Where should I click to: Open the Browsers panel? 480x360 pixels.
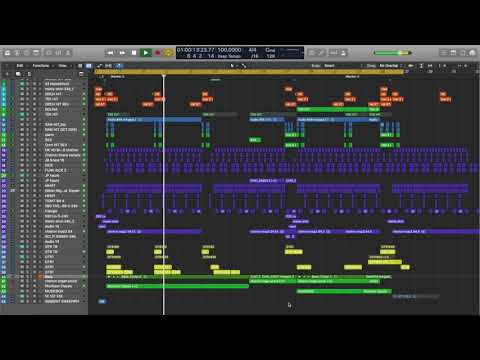click(x=472, y=53)
